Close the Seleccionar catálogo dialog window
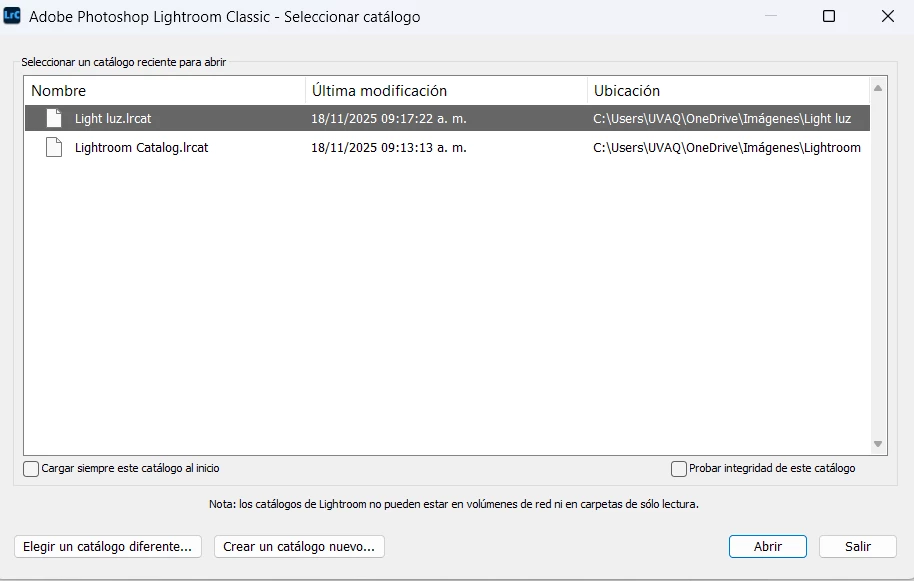The width and height of the screenshot is (914, 581). pos(888,16)
